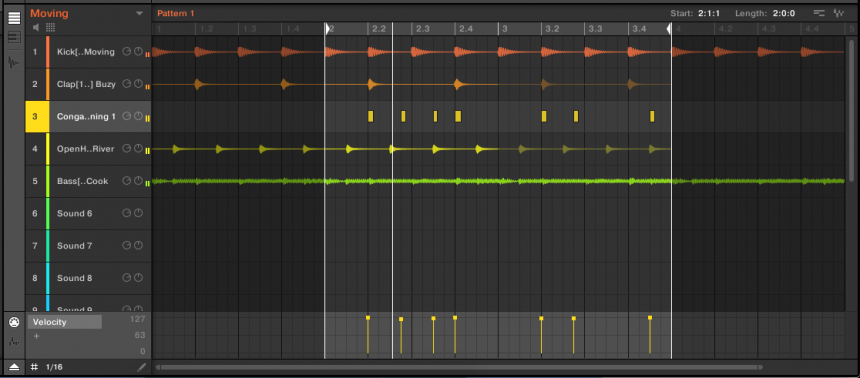Toggle pattern follow lines icon next to Length
This screenshot has width=860, height=378.
[819, 13]
